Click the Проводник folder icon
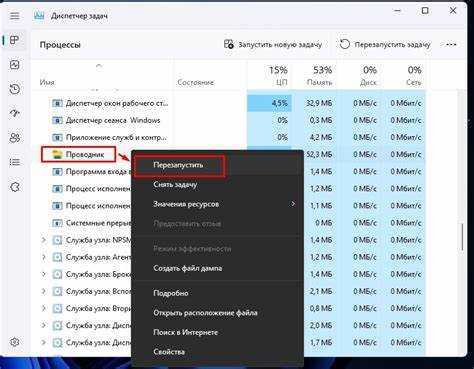This screenshot has height=369, width=474. pos(57,154)
